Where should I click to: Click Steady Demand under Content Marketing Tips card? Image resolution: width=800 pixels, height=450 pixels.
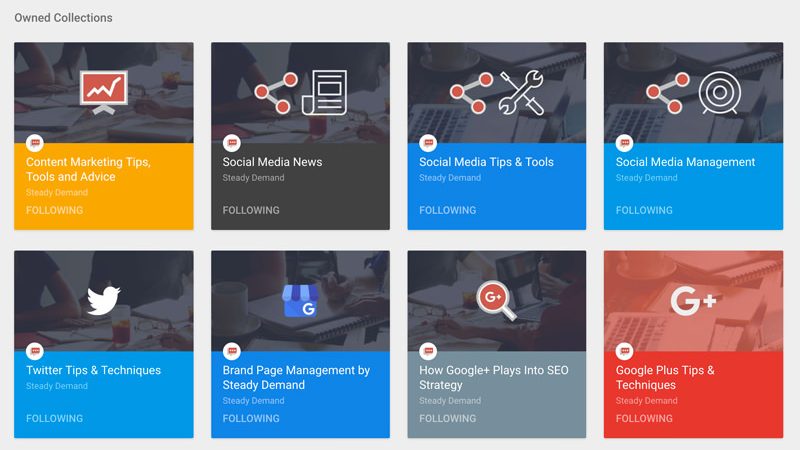(x=57, y=192)
